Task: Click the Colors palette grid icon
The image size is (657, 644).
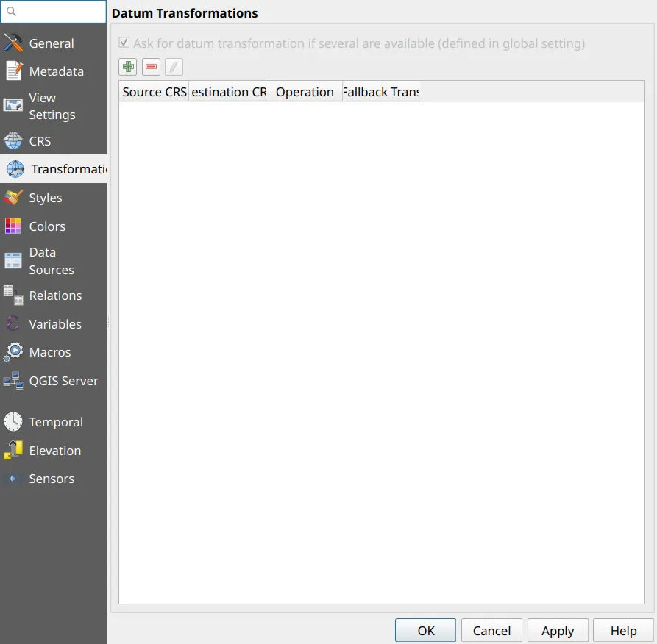Action: [13, 226]
